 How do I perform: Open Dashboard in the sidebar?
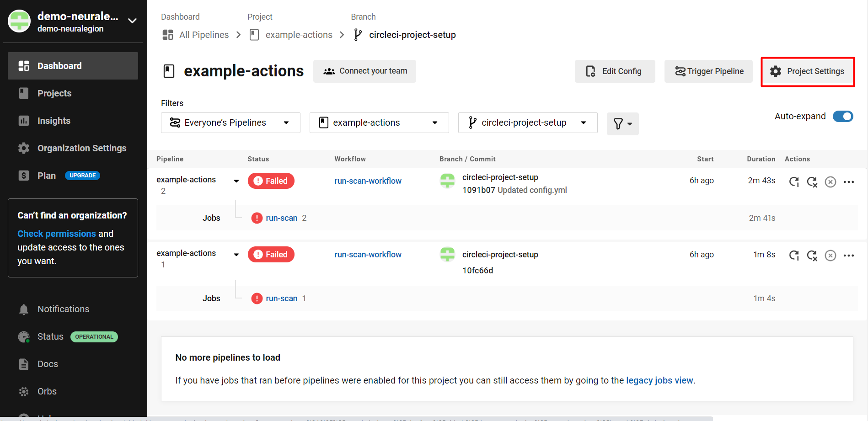coord(73,66)
